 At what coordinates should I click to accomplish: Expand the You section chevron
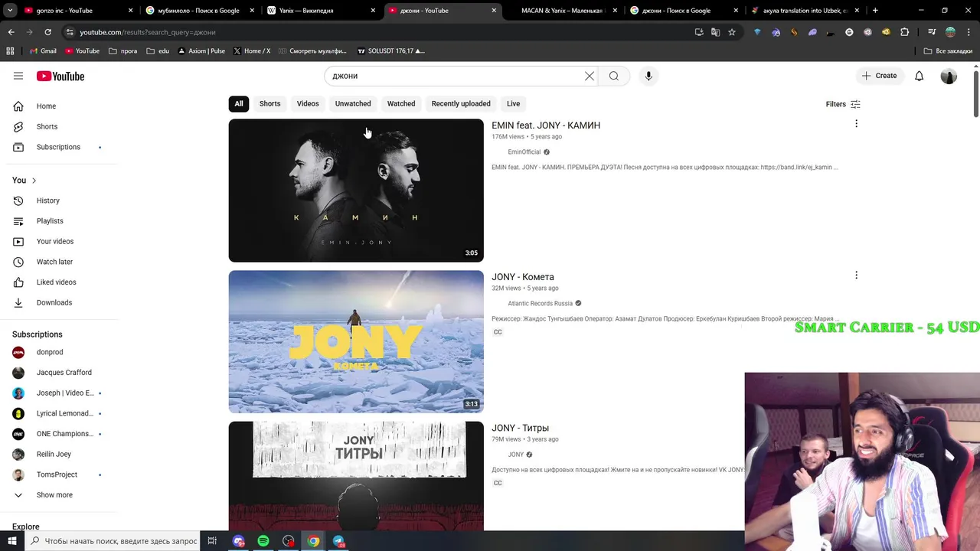tap(34, 181)
